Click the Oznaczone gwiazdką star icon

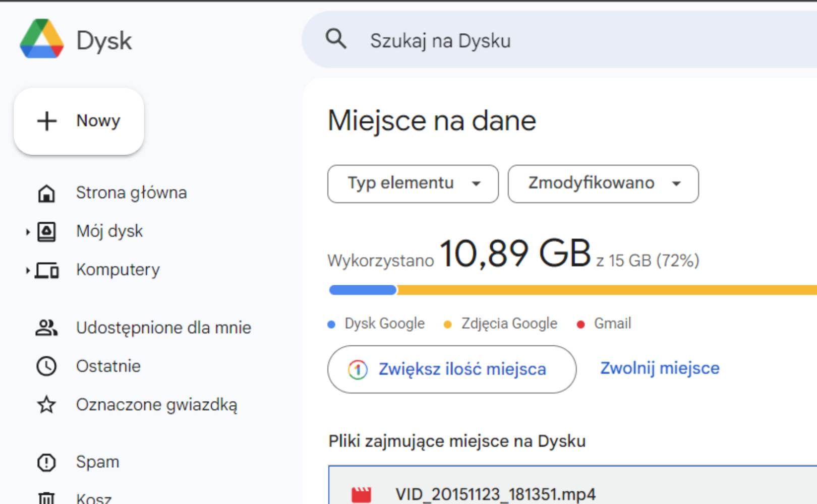point(46,404)
